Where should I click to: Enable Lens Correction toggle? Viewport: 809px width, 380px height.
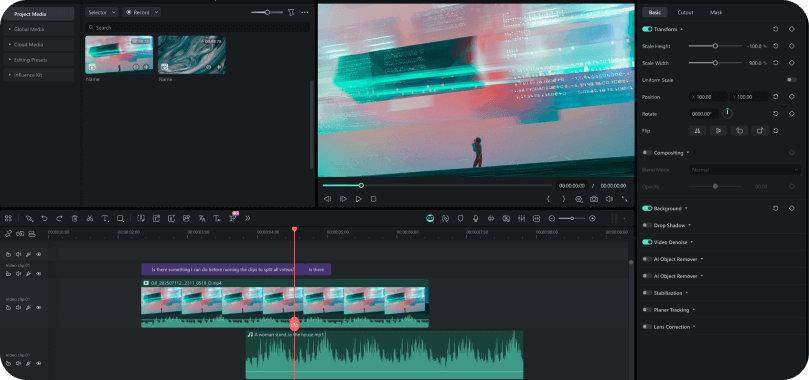(647, 327)
